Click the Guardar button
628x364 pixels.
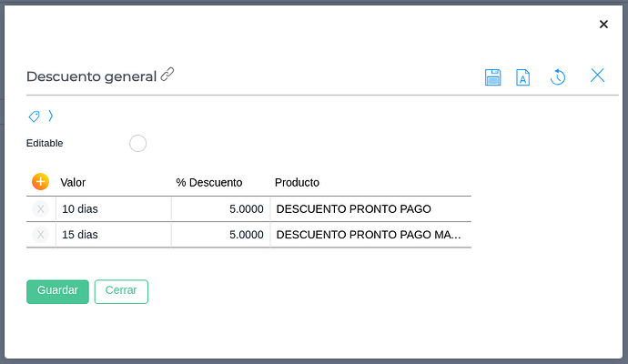[x=57, y=291]
